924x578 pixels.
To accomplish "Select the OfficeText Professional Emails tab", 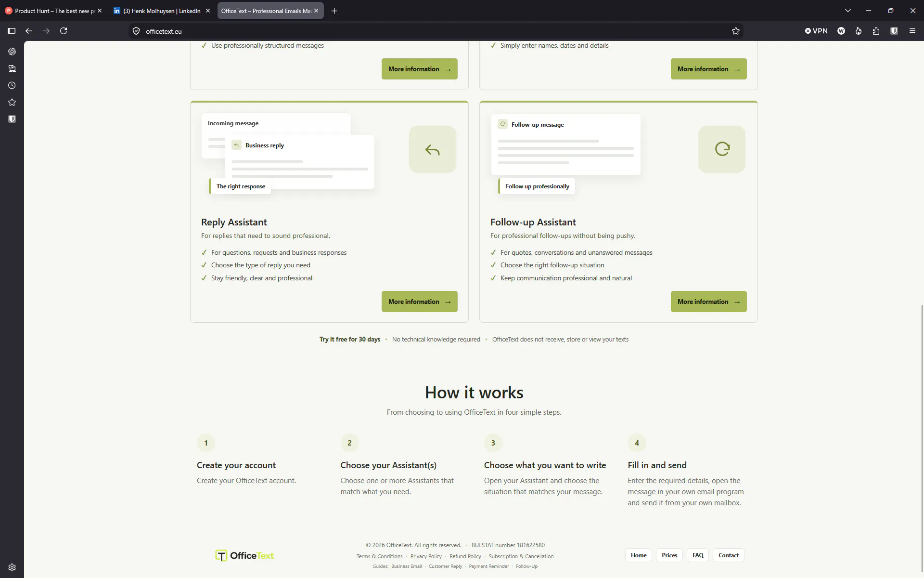I will tap(270, 11).
